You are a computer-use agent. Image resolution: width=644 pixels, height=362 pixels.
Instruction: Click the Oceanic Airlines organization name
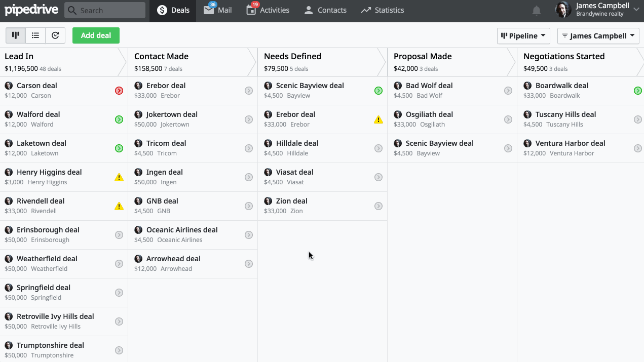click(x=180, y=240)
